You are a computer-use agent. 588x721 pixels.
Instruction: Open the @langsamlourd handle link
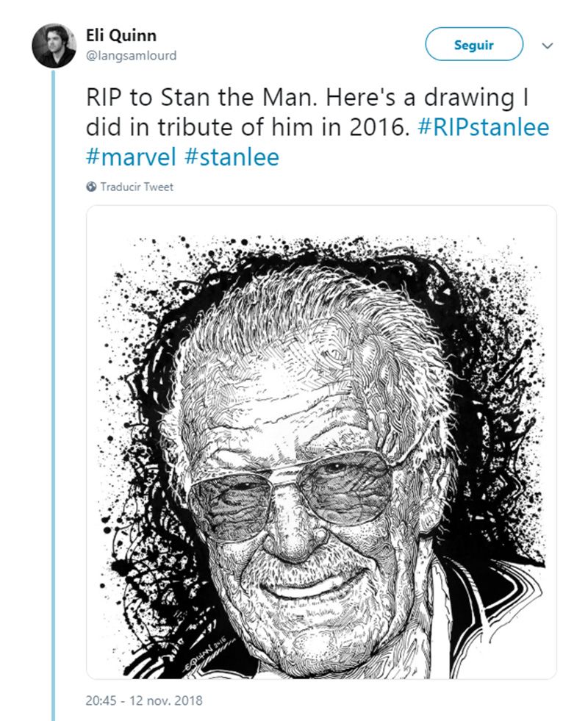tap(132, 56)
